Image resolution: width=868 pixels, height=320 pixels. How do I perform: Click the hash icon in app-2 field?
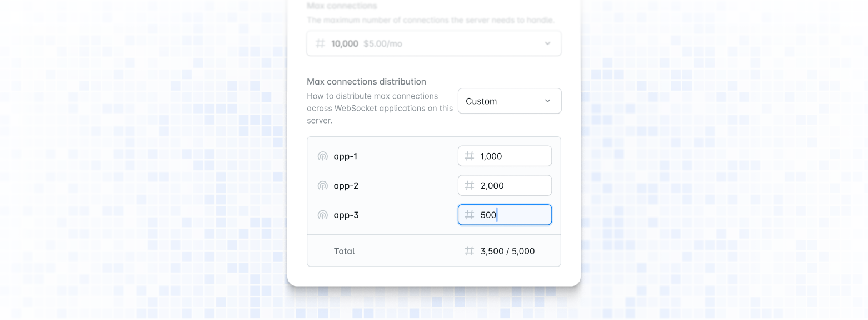(x=470, y=186)
